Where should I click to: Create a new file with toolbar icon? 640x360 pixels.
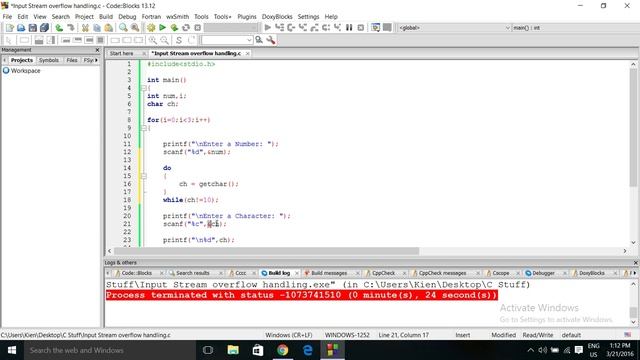pyautogui.click(x=9, y=28)
